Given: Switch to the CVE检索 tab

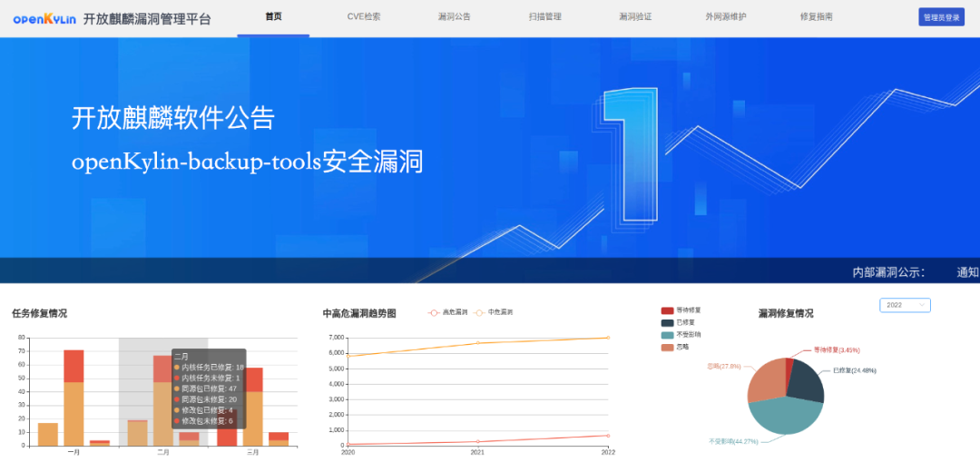Looking at the screenshot, I should [x=364, y=16].
